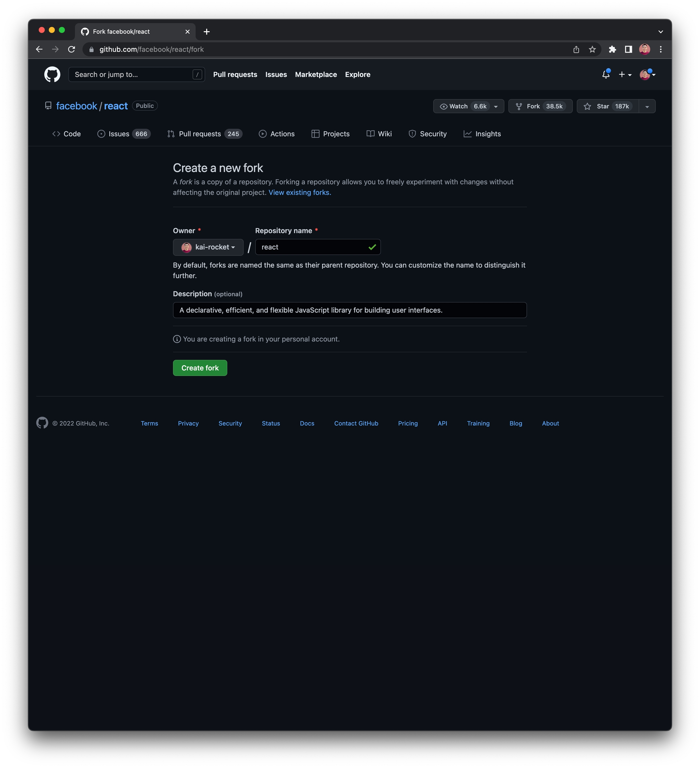Go to Marketplace
The height and width of the screenshot is (768, 700).
tap(316, 75)
